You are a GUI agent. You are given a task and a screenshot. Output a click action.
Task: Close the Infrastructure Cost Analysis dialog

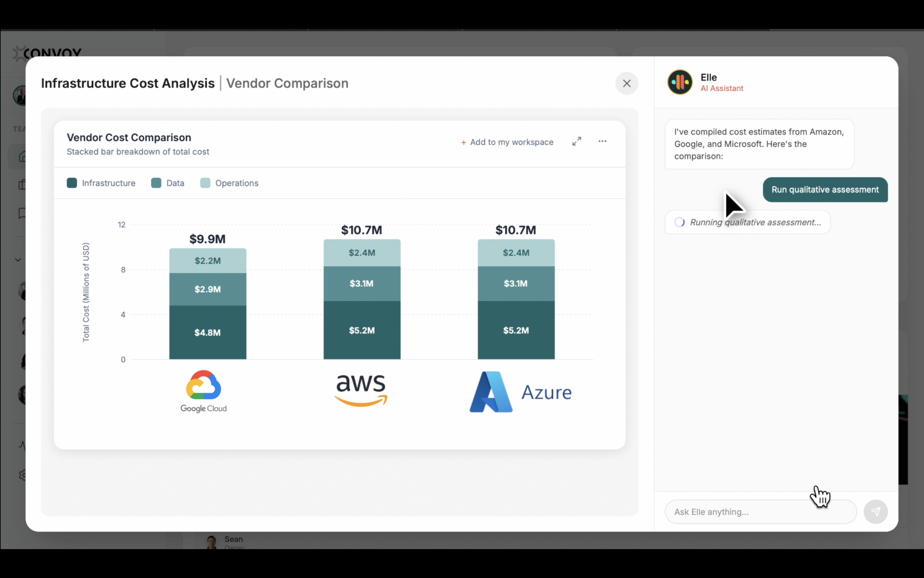coord(627,83)
